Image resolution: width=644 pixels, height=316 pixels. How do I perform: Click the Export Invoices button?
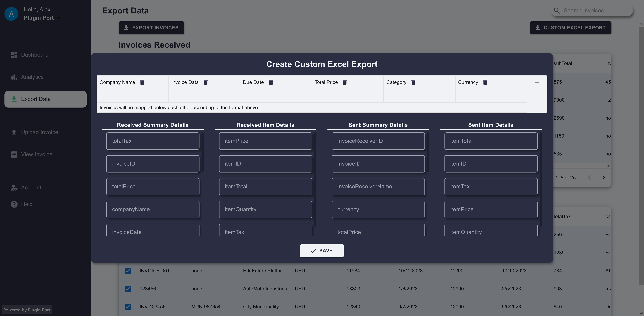tap(151, 28)
